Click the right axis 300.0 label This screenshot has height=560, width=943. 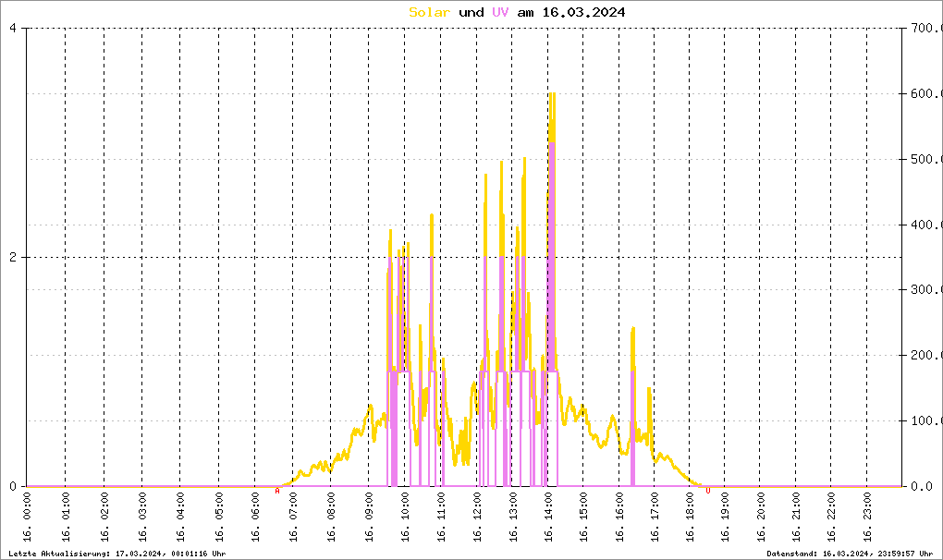tap(926, 289)
